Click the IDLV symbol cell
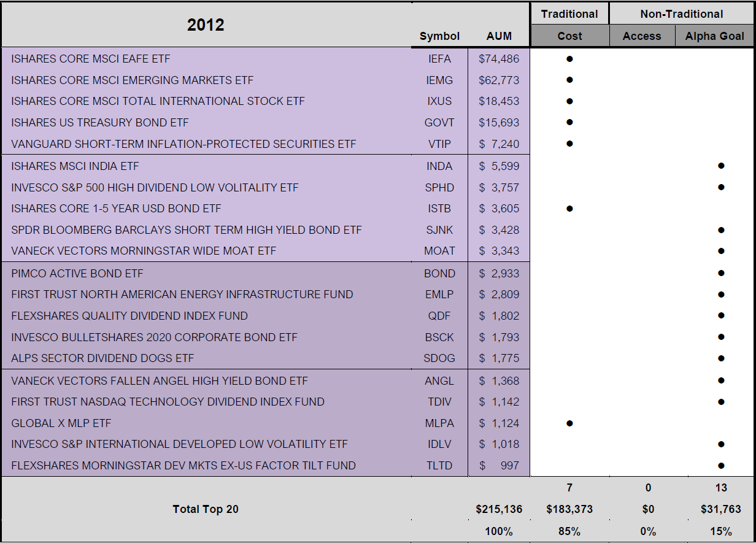Image resolution: width=756 pixels, height=543 pixels. click(x=439, y=444)
